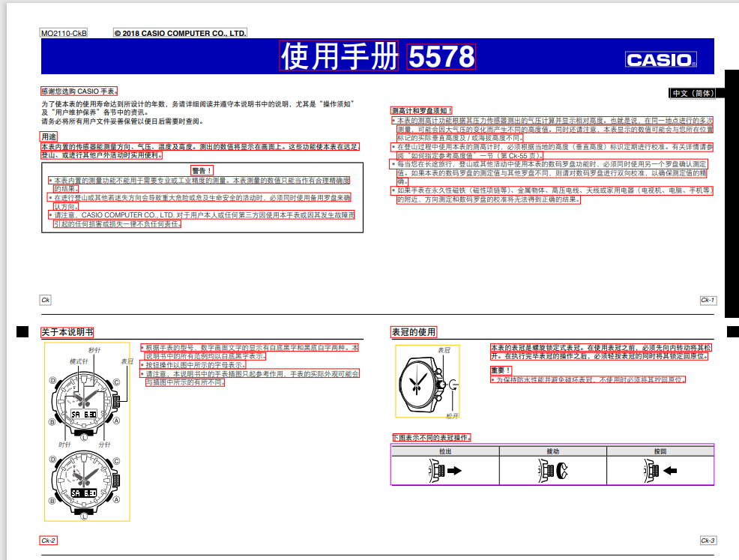Image resolution: width=739 pixels, height=560 pixels.
Task: Click the Ck page label
Action: click(x=45, y=300)
